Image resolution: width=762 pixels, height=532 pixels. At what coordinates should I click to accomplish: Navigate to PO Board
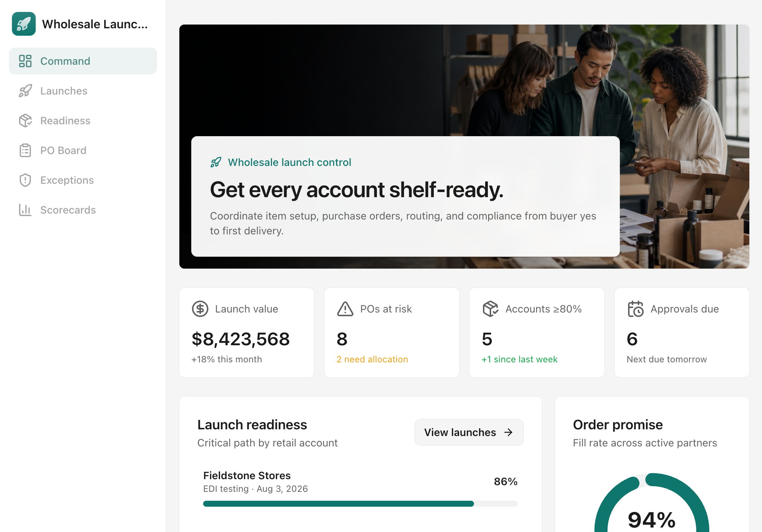pyautogui.click(x=83, y=150)
